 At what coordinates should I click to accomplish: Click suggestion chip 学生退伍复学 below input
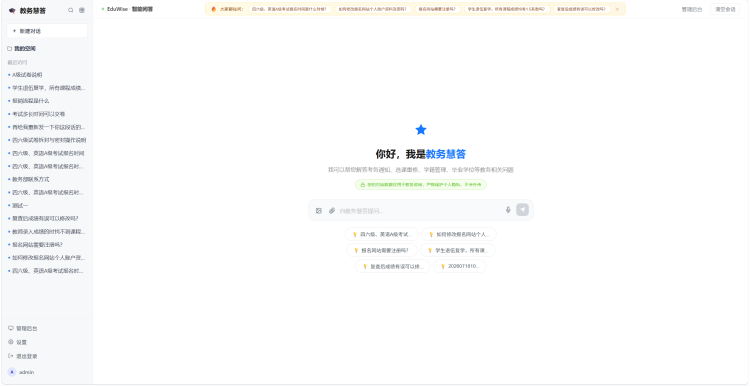point(458,250)
